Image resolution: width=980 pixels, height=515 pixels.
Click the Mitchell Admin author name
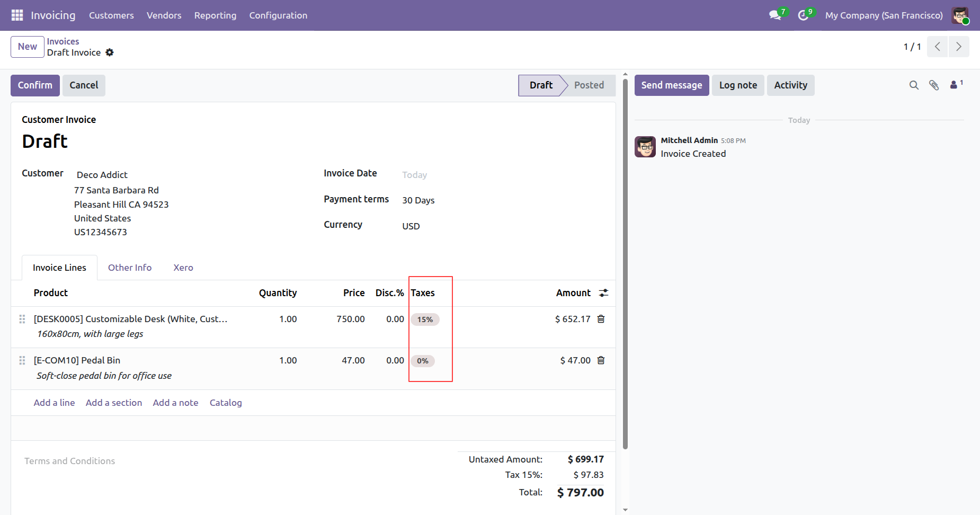point(689,140)
